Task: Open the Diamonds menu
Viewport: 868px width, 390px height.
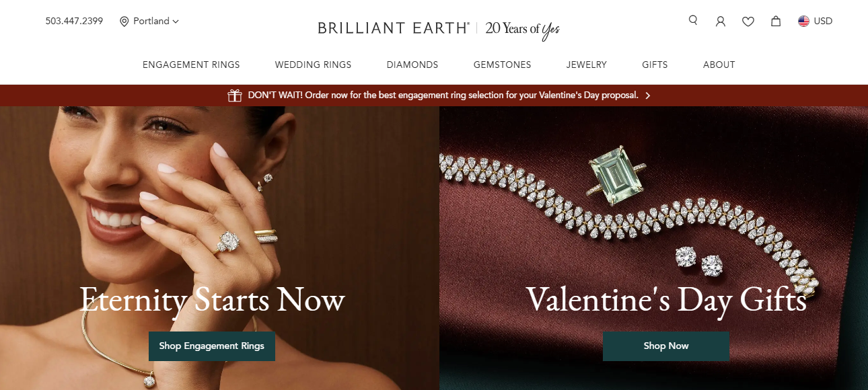Action: 412,65
